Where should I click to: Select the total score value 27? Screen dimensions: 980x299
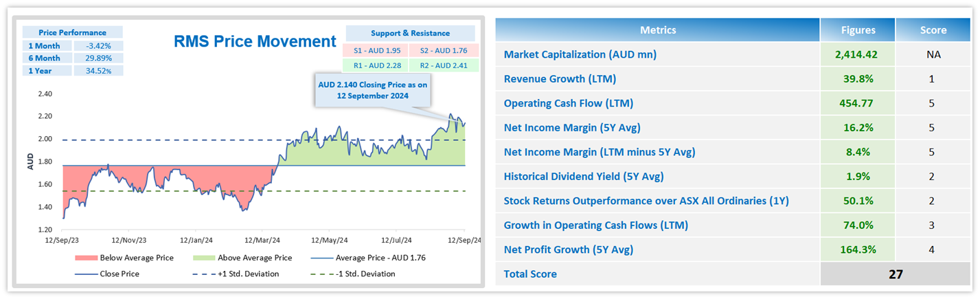tap(895, 274)
